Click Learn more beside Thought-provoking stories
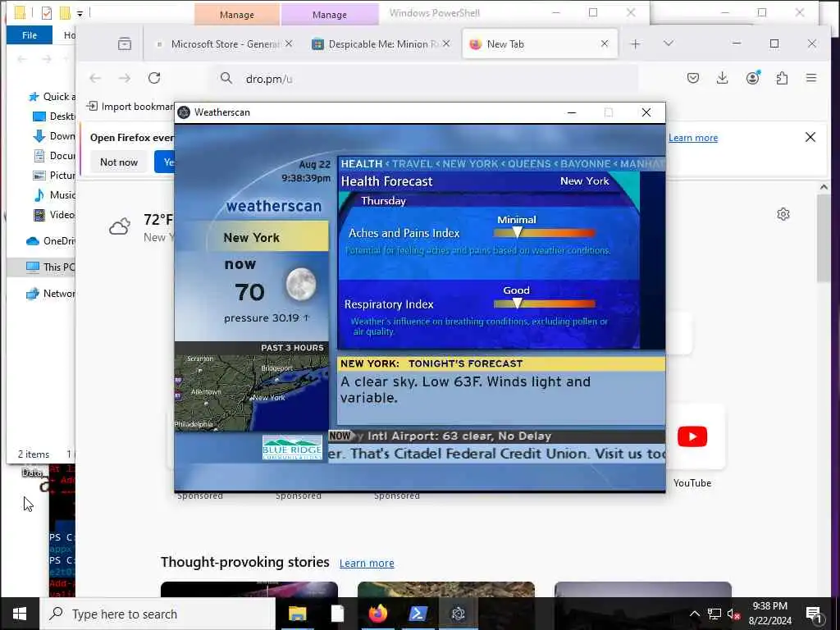This screenshot has height=630, width=840. (367, 563)
